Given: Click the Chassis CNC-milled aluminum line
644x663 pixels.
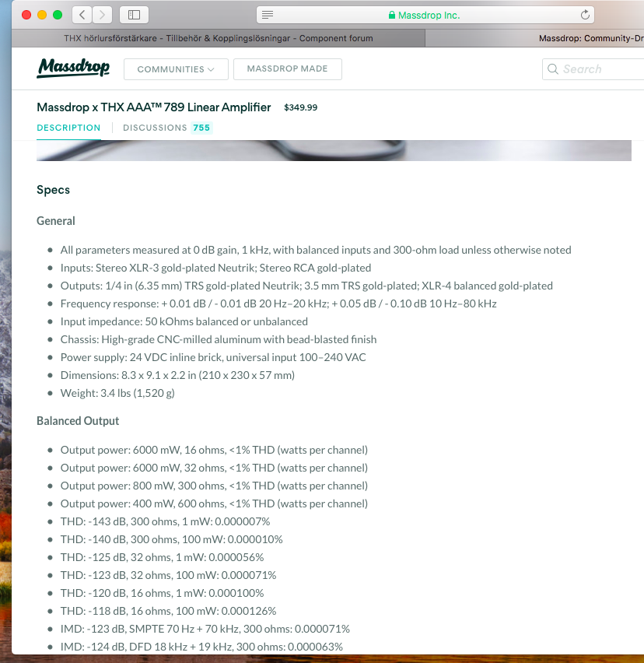Looking at the screenshot, I should (x=219, y=339).
